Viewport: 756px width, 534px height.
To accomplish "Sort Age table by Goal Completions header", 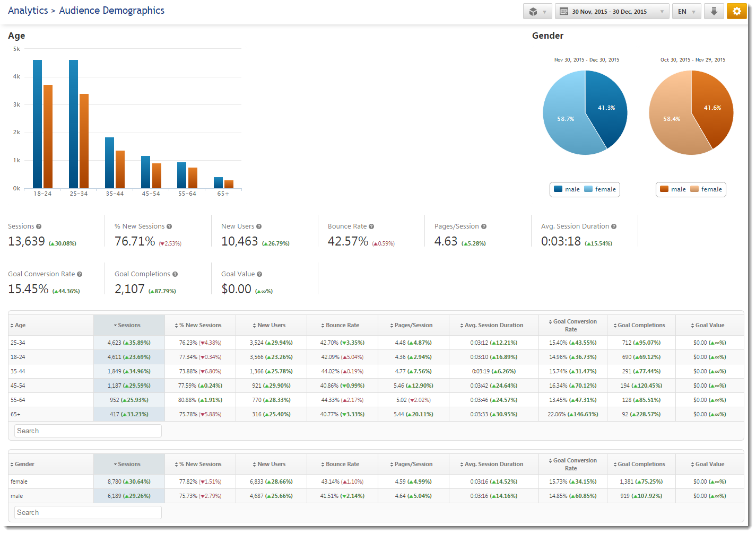I will (641, 325).
